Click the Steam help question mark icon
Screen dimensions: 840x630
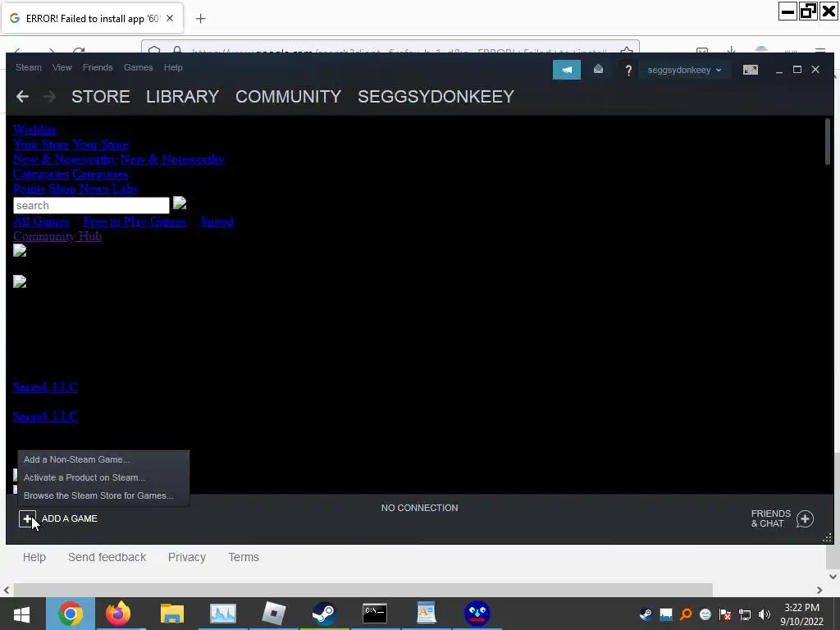click(628, 71)
